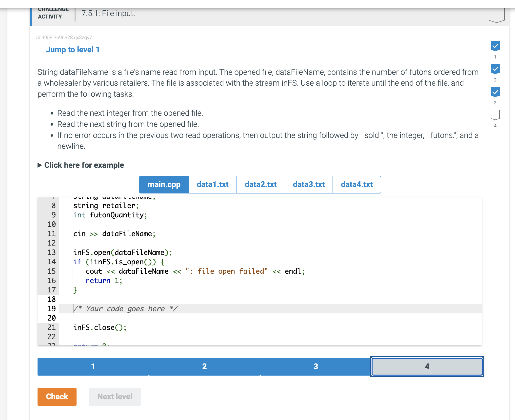515x420 pixels.
Task: Click the 'Your code goes here' editor line
Action: click(126, 309)
